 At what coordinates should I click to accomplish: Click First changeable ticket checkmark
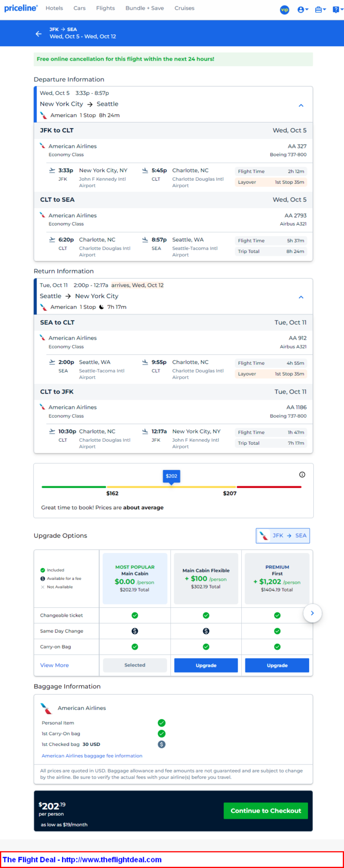(277, 616)
